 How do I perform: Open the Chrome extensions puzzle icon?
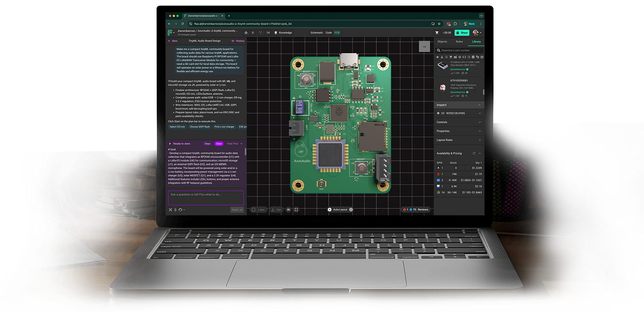(x=455, y=23)
